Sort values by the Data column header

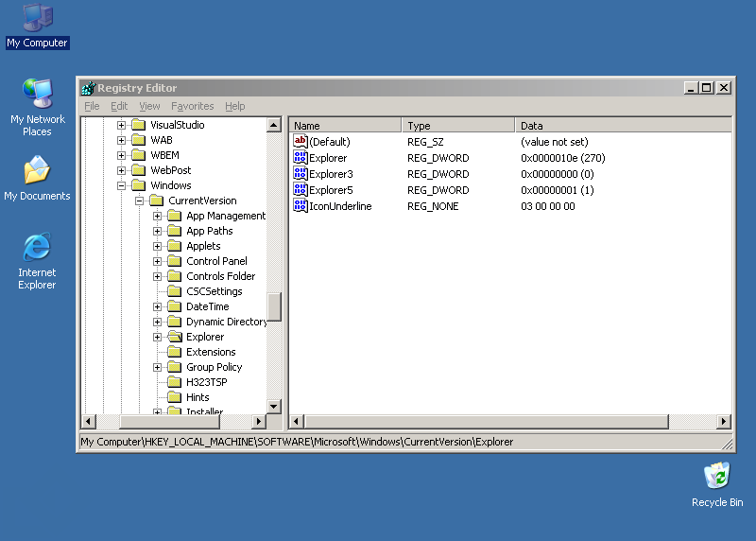click(x=623, y=126)
